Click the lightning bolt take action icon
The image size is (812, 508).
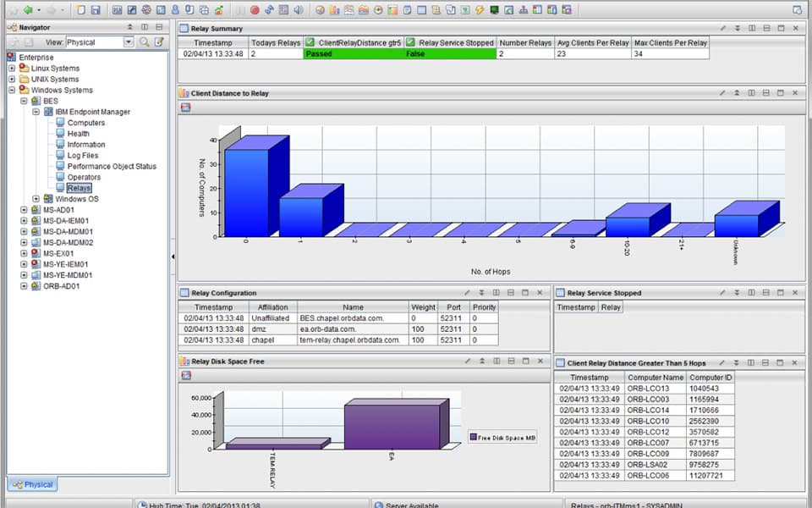[x=480, y=10]
